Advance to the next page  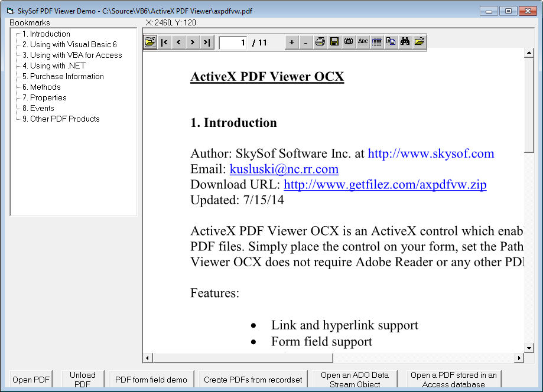(x=192, y=42)
